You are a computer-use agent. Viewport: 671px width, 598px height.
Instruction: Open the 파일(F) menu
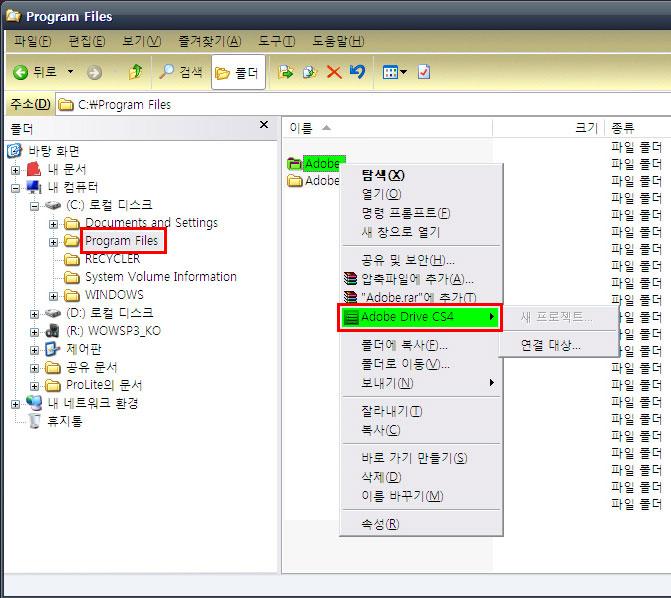coord(32,41)
